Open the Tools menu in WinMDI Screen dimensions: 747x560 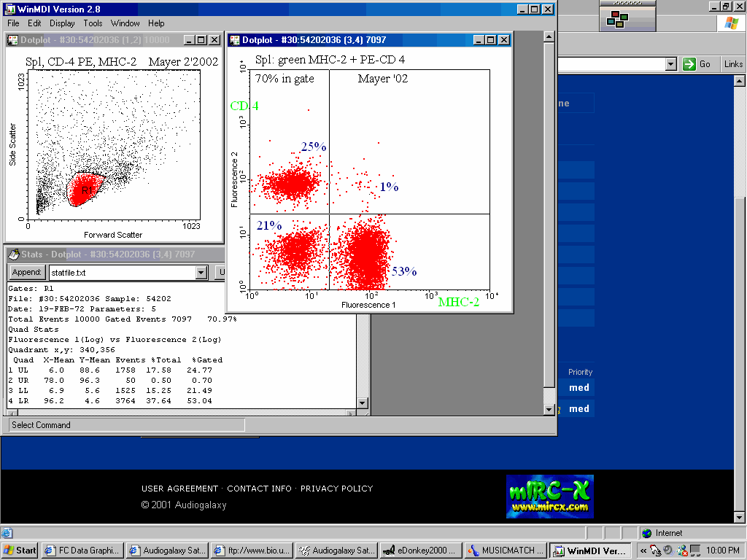pyautogui.click(x=93, y=23)
